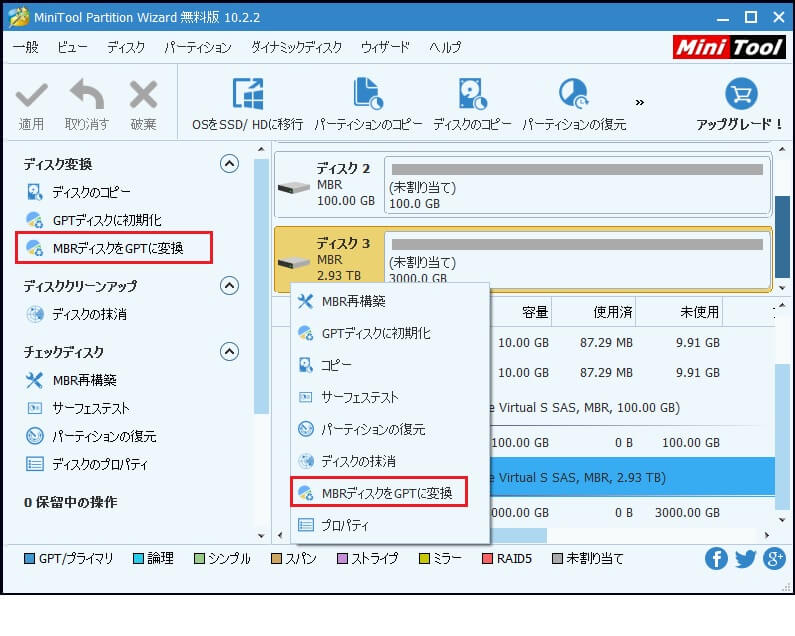Screen dimensions: 795x636
Task: Open the ヘルプ menu
Action: [x=445, y=47]
